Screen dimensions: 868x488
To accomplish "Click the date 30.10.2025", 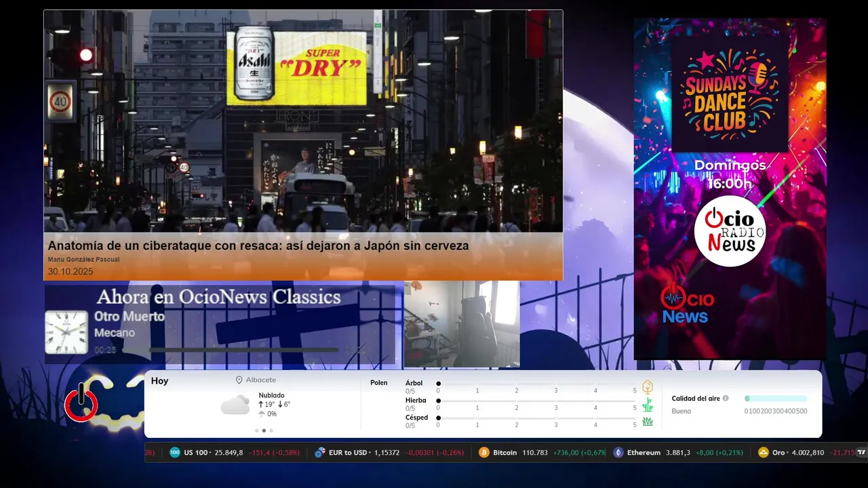I will [71, 272].
